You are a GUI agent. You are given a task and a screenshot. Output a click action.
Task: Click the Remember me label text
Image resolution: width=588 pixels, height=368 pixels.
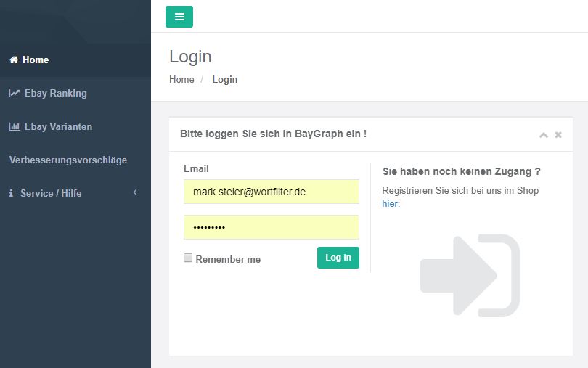pyautogui.click(x=228, y=259)
